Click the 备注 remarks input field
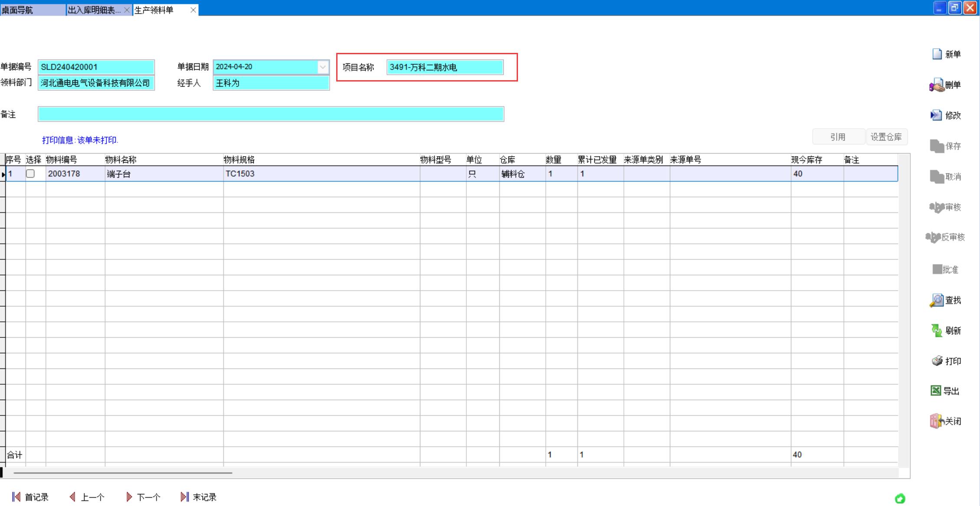Screen dimensions: 980x506 coord(271,114)
